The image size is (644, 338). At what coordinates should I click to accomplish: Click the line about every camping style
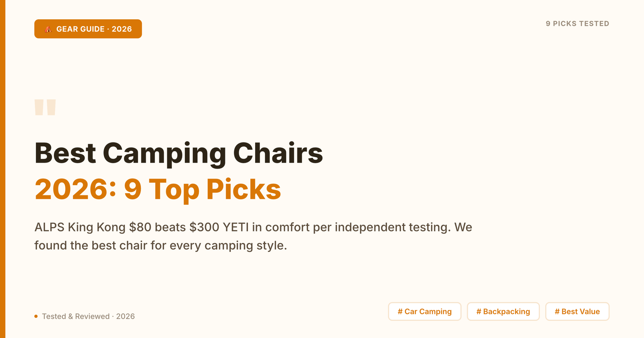[x=160, y=245]
